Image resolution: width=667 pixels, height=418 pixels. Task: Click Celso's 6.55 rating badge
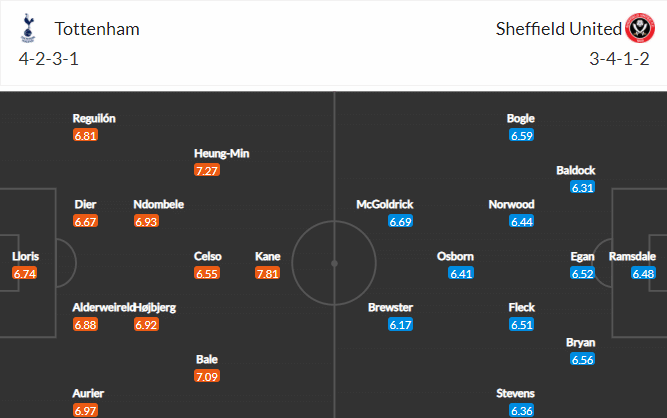[207, 273]
